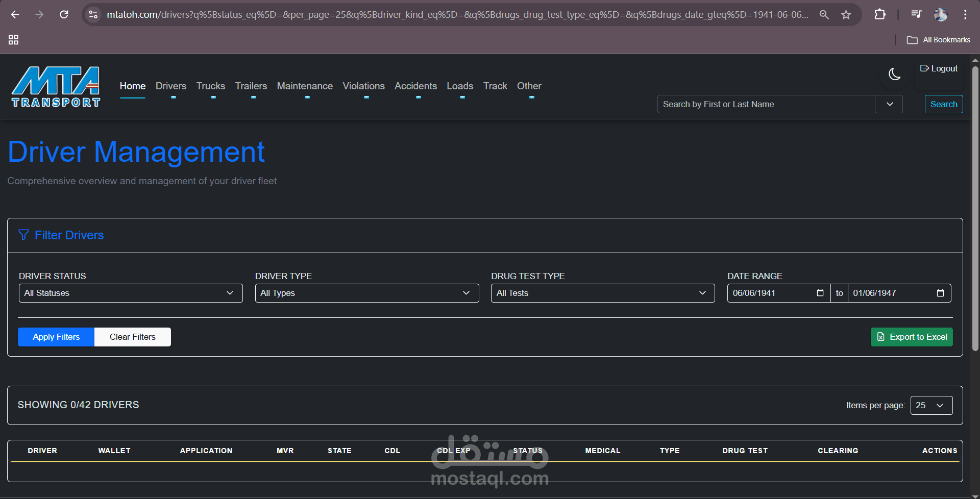Viewport: 980px width, 499px height.
Task: Click Export to Excel button
Action: coord(912,337)
